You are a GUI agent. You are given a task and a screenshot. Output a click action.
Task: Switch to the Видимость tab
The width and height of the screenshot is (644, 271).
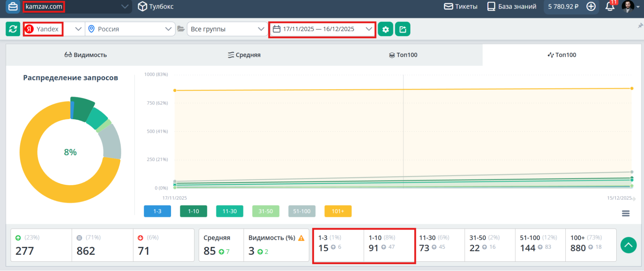[x=86, y=55]
